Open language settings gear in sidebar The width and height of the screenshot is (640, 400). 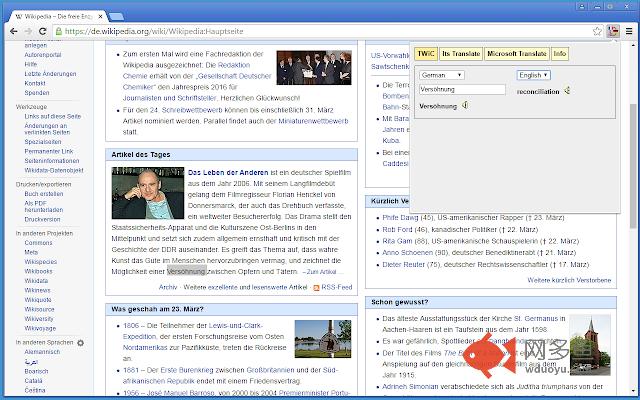coord(80,342)
